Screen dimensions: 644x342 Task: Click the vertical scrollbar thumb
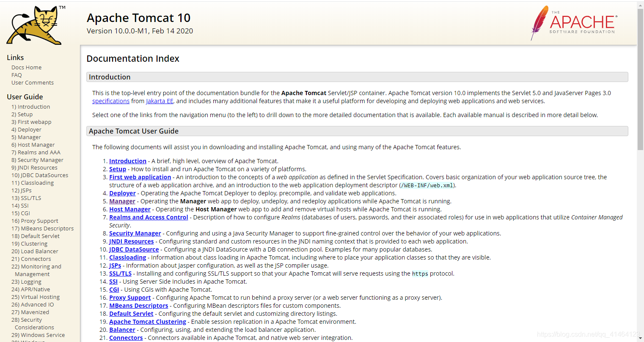click(640, 79)
